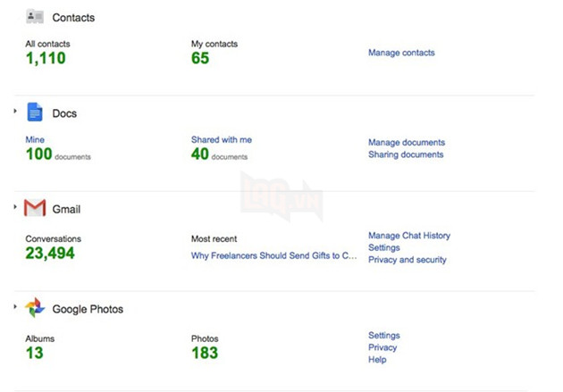Open Google Photos Settings link
The height and width of the screenshot is (392, 563).
tap(383, 336)
